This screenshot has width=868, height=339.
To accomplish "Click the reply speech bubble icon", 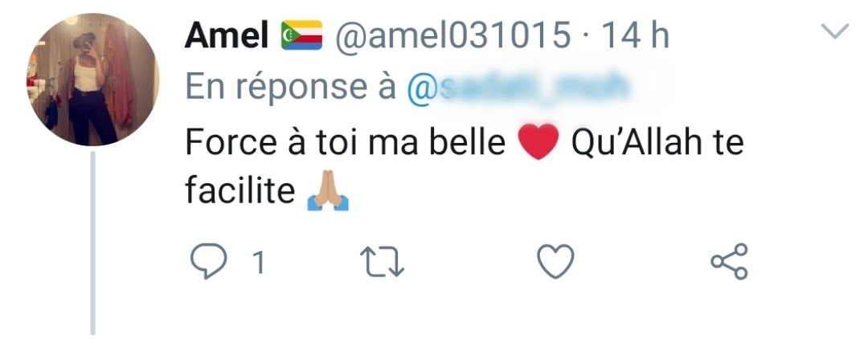I will [x=208, y=262].
